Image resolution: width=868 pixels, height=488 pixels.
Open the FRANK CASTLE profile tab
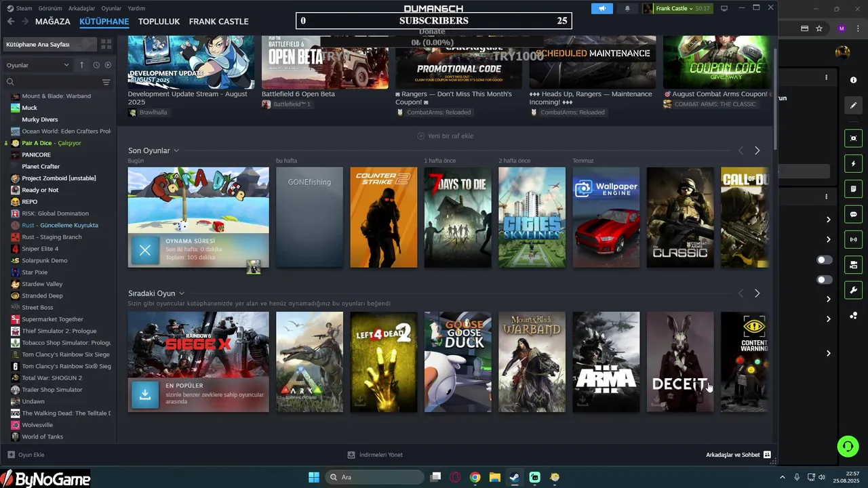pos(218,21)
